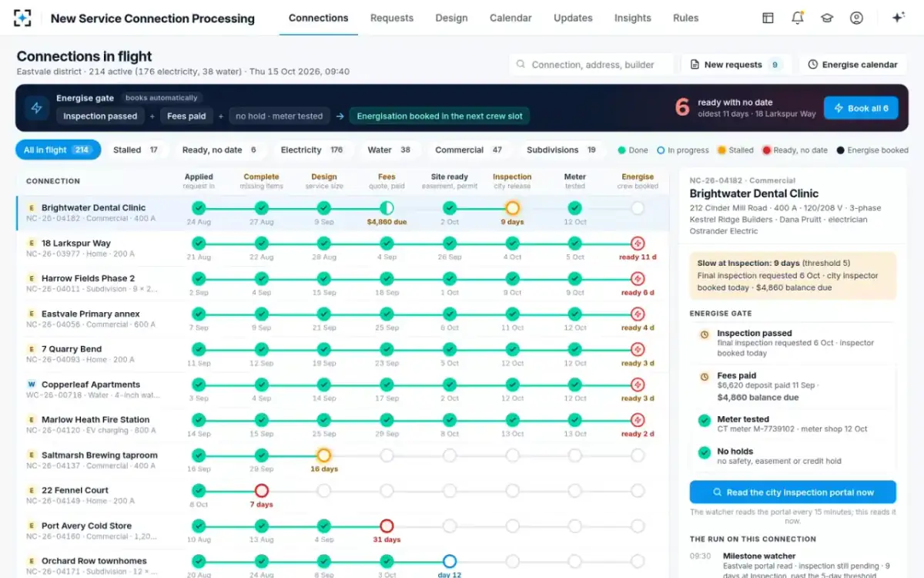Click the connection search field
The width and height of the screenshot is (924, 578).
click(x=591, y=65)
